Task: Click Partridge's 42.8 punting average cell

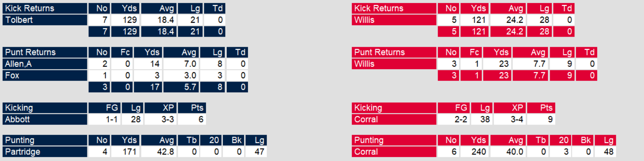Action: pyautogui.click(x=165, y=152)
